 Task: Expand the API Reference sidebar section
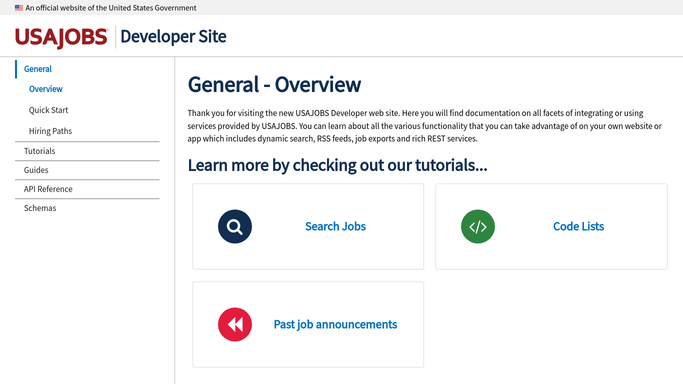point(48,189)
